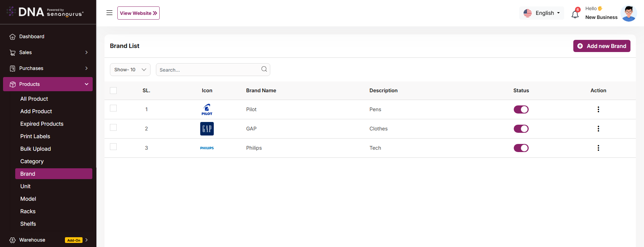
Task: Toggle status switch for Philips
Action: (521, 148)
